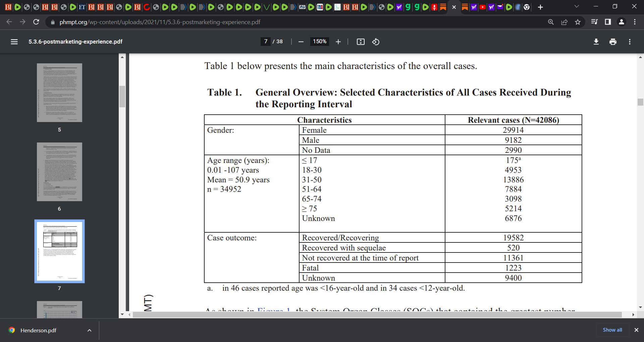Open Chrome's three-dot menu
Viewport: 644px width, 342px height.
(x=635, y=22)
